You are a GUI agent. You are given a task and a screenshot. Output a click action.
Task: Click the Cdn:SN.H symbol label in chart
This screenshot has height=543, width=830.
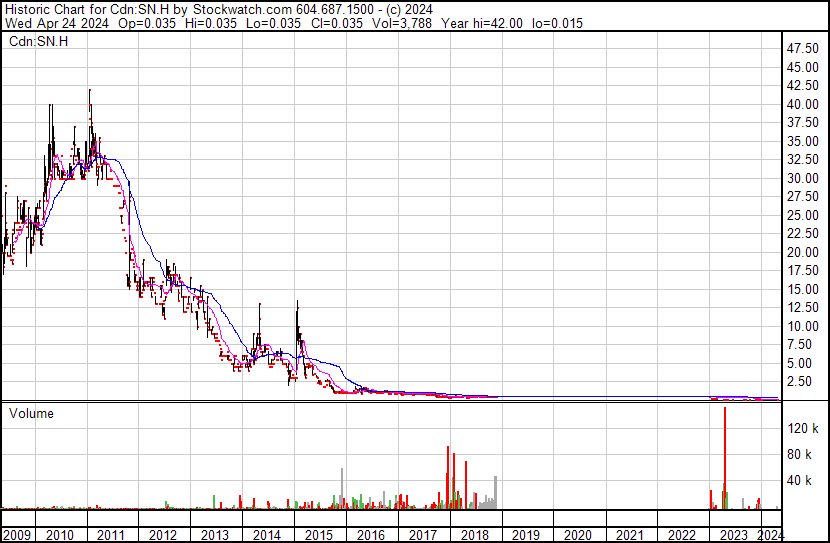click(38, 41)
